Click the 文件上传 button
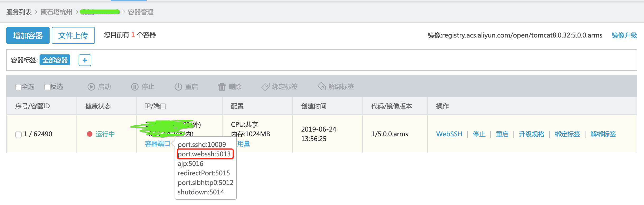644x205 pixels. pos(73,35)
